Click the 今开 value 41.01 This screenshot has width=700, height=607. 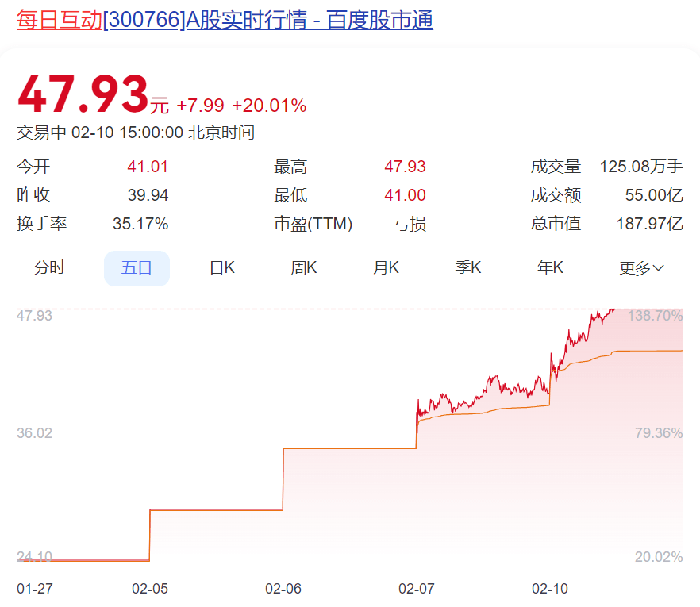pyautogui.click(x=148, y=167)
